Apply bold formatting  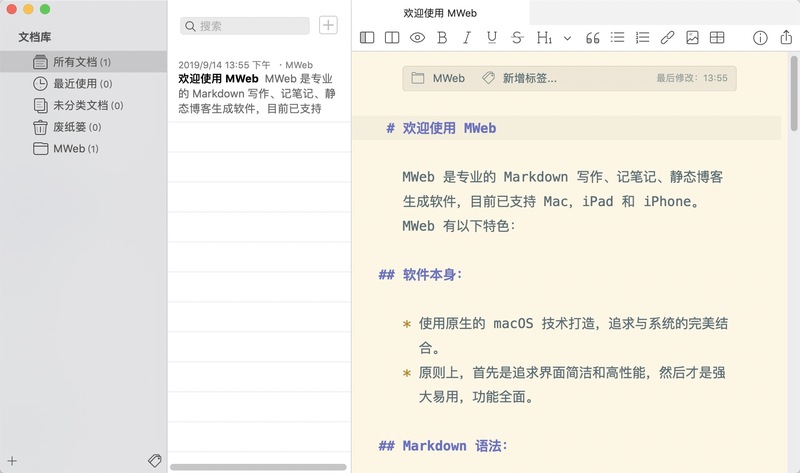point(442,38)
